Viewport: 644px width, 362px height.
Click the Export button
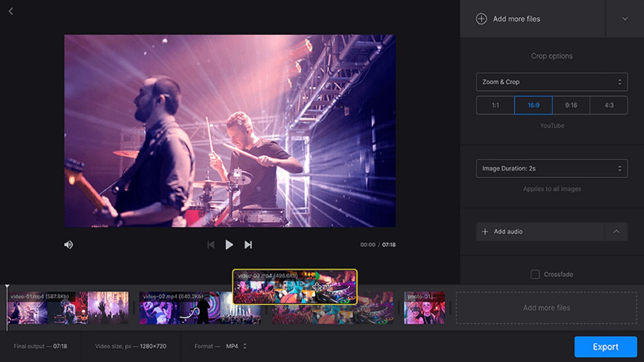click(606, 347)
